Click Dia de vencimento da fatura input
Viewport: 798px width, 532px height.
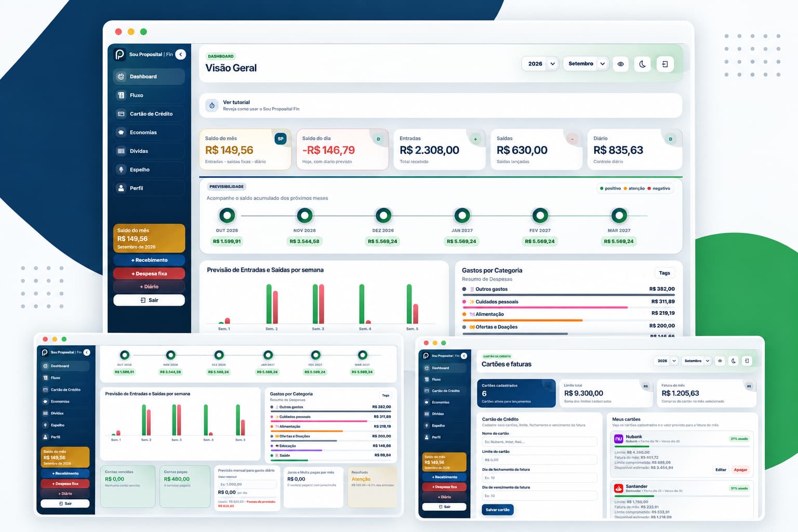[539, 496]
